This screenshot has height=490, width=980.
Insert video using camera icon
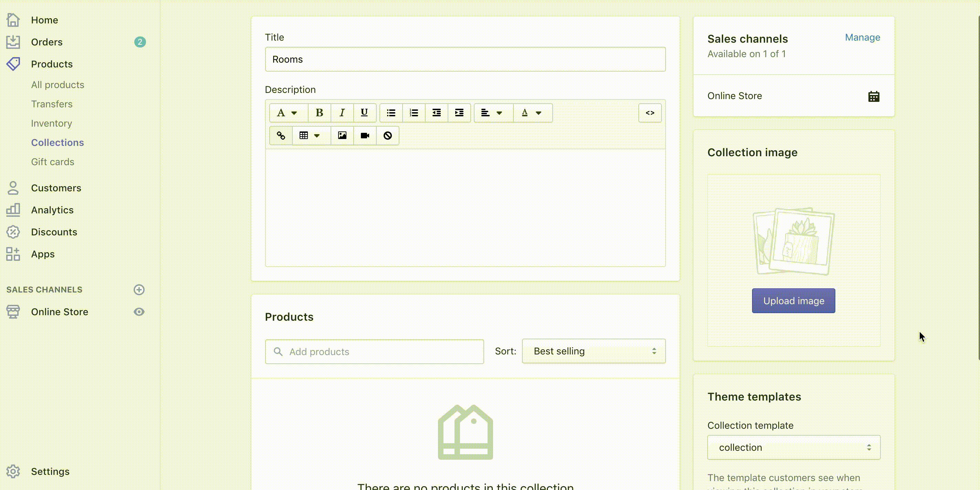pyautogui.click(x=365, y=136)
